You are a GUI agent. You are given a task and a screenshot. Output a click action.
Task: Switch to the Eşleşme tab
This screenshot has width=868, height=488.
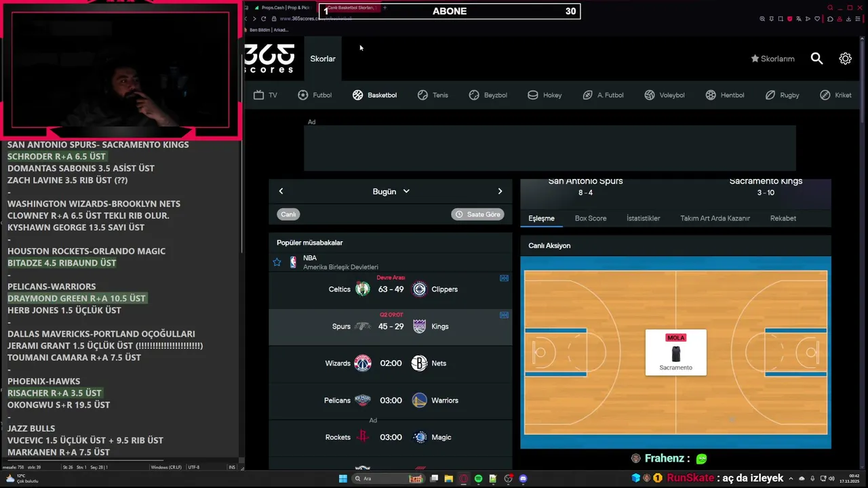(541, 218)
